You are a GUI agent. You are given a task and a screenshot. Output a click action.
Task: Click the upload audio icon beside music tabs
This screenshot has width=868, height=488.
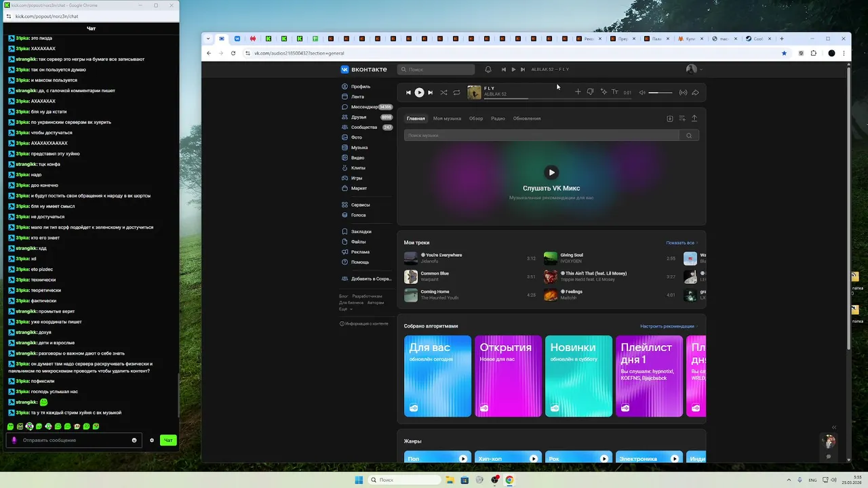(694, 119)
